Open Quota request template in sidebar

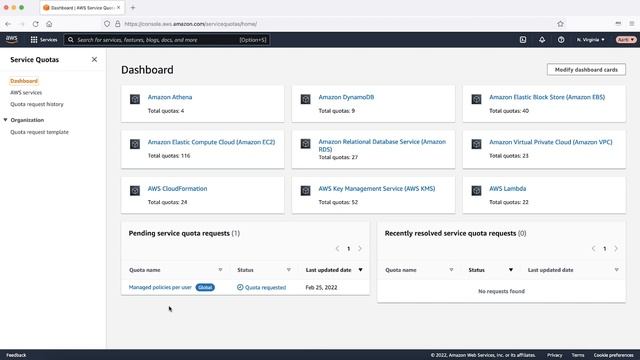coord(39,132)
